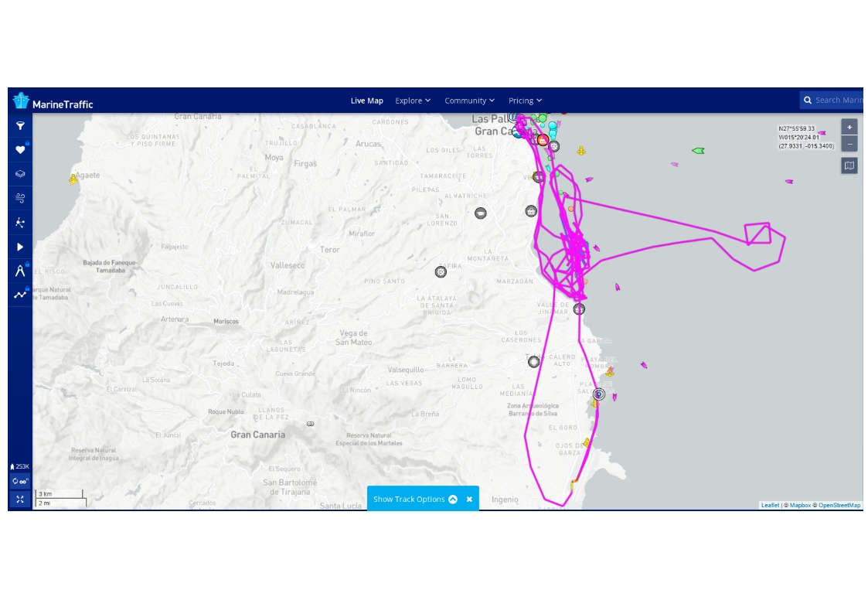This screenshot has width=868, height=614.
Task: Click the playback play icon in sidebar
Action: (20, 247)
